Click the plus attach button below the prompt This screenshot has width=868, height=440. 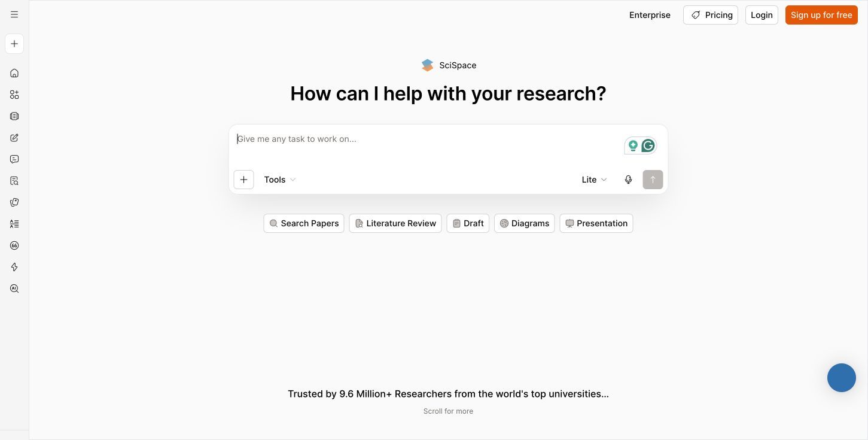pos(243,180)
